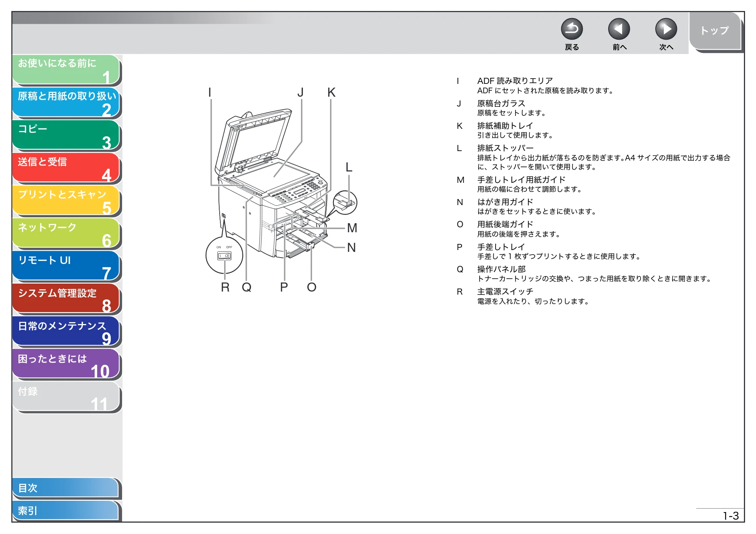756x534 pixels.
Task: Click the page number 1-3
Action: point(731,516)
